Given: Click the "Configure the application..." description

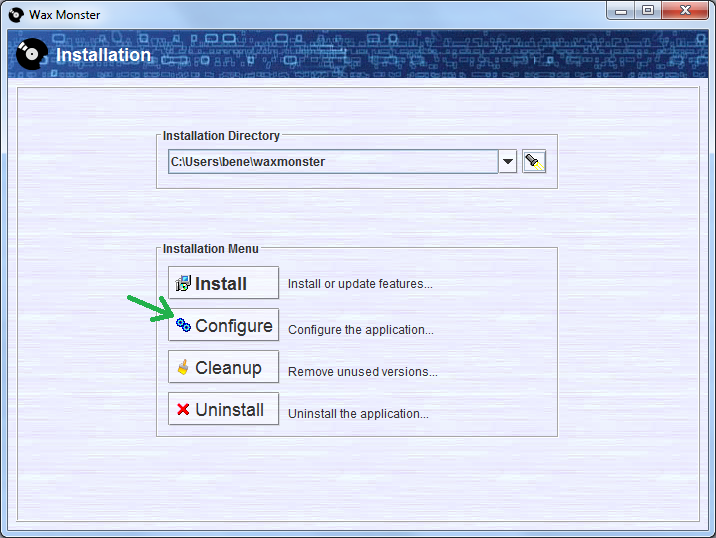Looking at the screenshot, I should pyautogui.click(x=361, y=330).
